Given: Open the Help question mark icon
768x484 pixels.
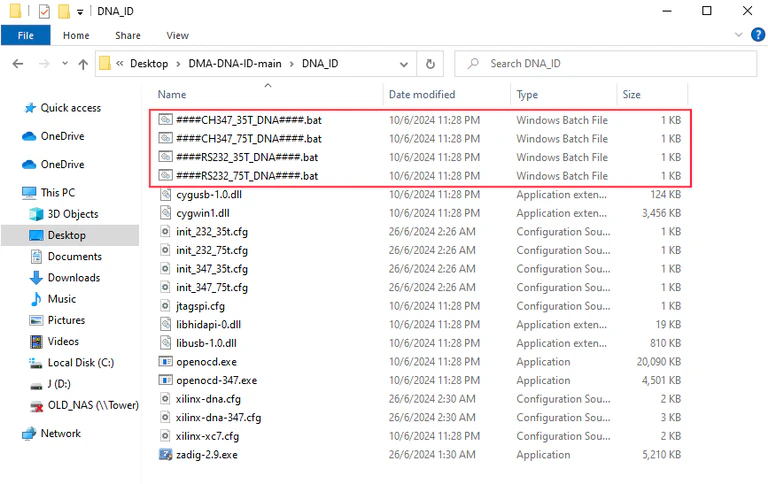Looking at the screenshot, I should pyautogui.click(x=757, y=35).
